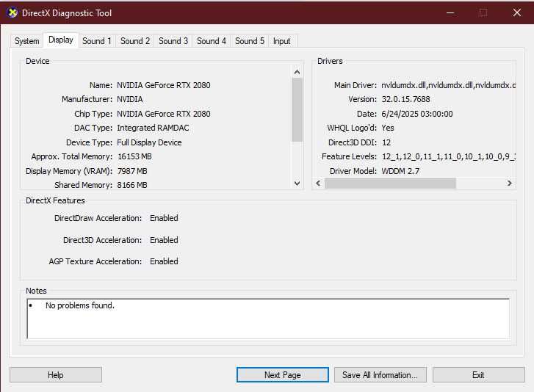Click the Display Memory (VRAM) label

[x=69, y=171]
